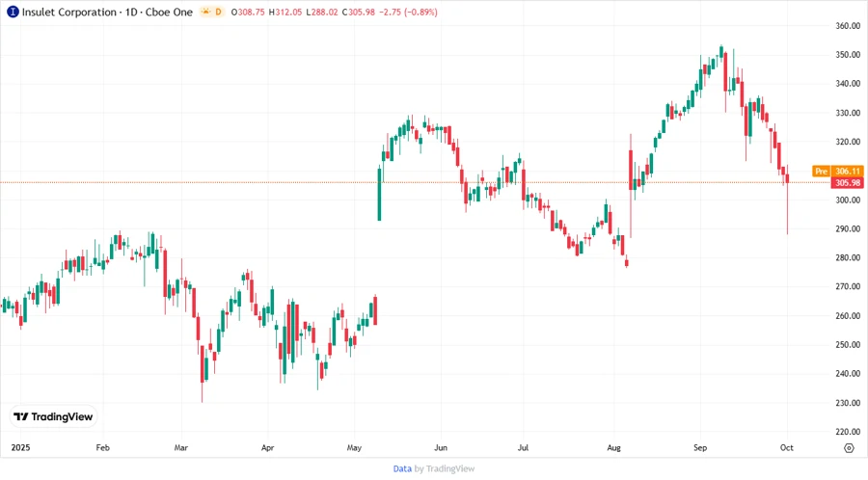Click the 250.00 level on price scale
Screen dimensions: 868x480
pos(848,345)
